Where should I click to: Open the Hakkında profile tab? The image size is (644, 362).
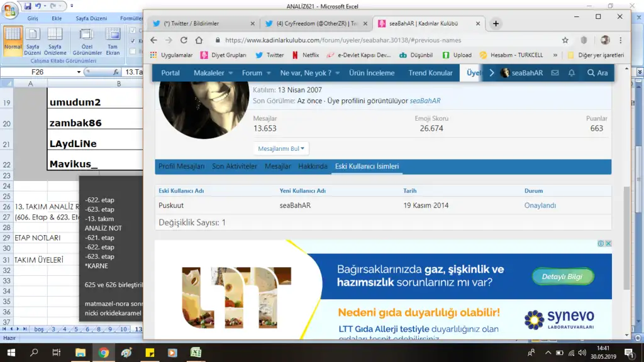[x=313, y=166]
